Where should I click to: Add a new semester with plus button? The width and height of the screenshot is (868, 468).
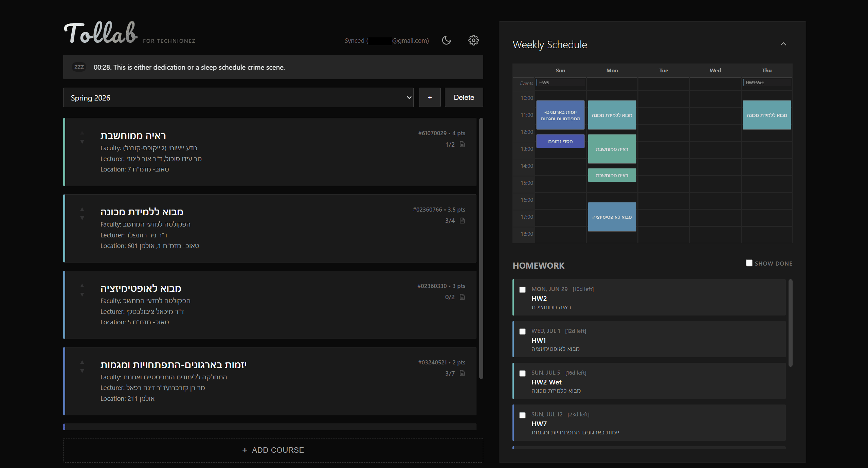point(430,97)
